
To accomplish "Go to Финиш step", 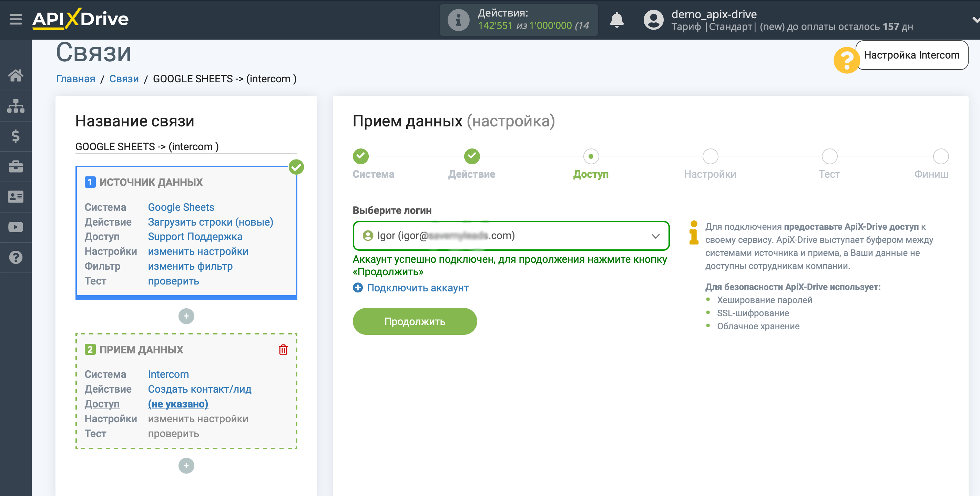I will tap(941, 156).
